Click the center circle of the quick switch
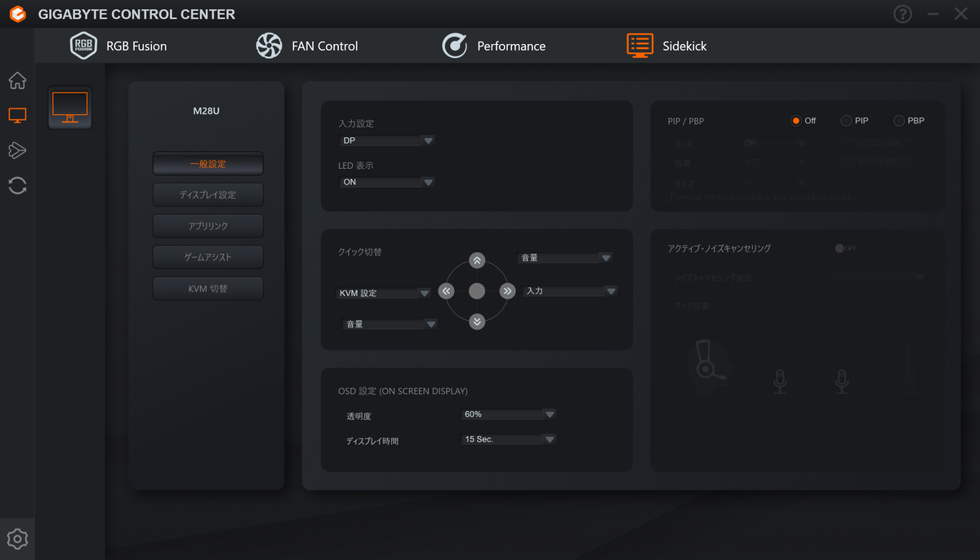The image size is (980, 560). pyautogui.click(x=478, y=291)
